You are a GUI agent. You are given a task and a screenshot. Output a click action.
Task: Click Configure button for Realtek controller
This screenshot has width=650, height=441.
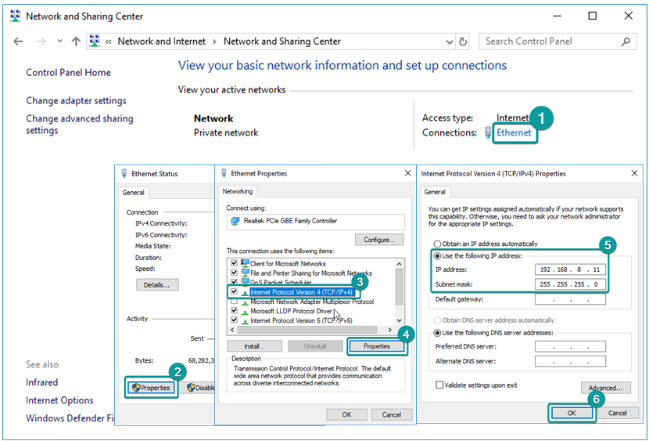pos(379,240)
